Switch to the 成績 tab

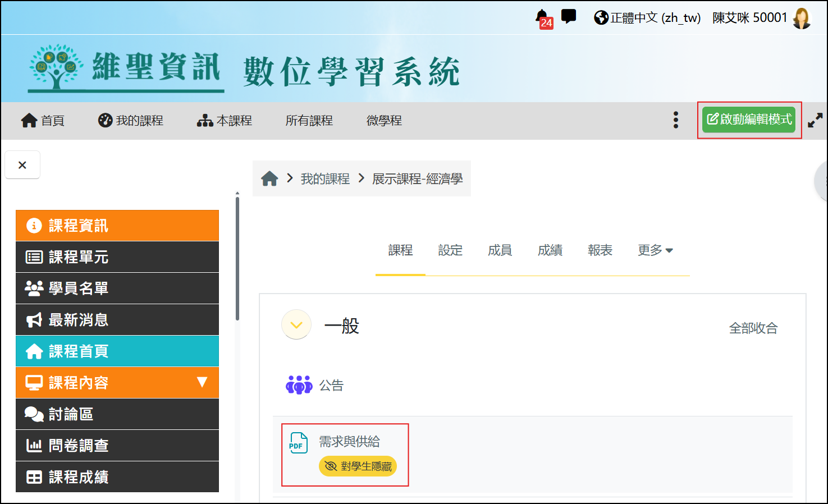(550, 250)
